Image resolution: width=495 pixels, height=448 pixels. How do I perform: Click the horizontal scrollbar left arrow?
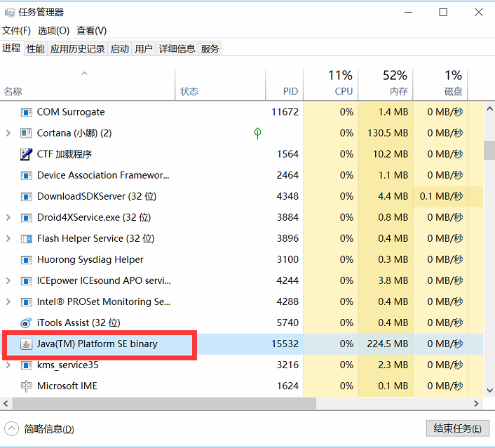pyautogui.click(x=6, y=404)
